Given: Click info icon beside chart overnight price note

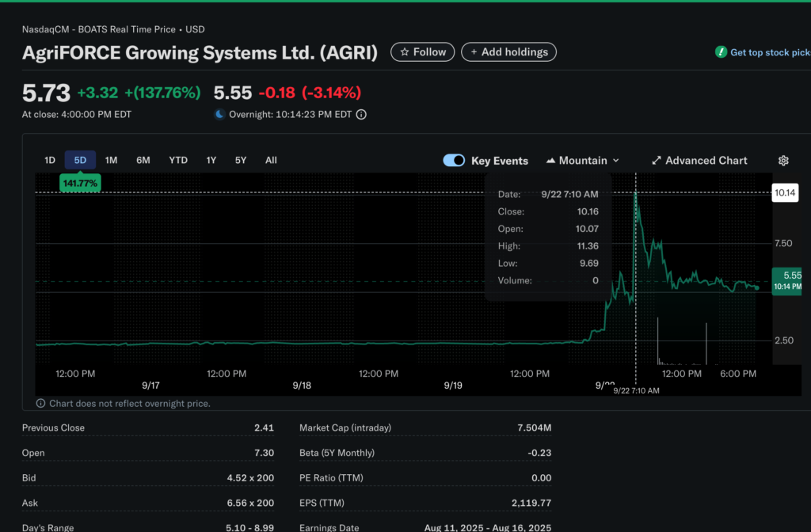Looking at the screenshot, I should pyautogui.click(x=40, y=404).
